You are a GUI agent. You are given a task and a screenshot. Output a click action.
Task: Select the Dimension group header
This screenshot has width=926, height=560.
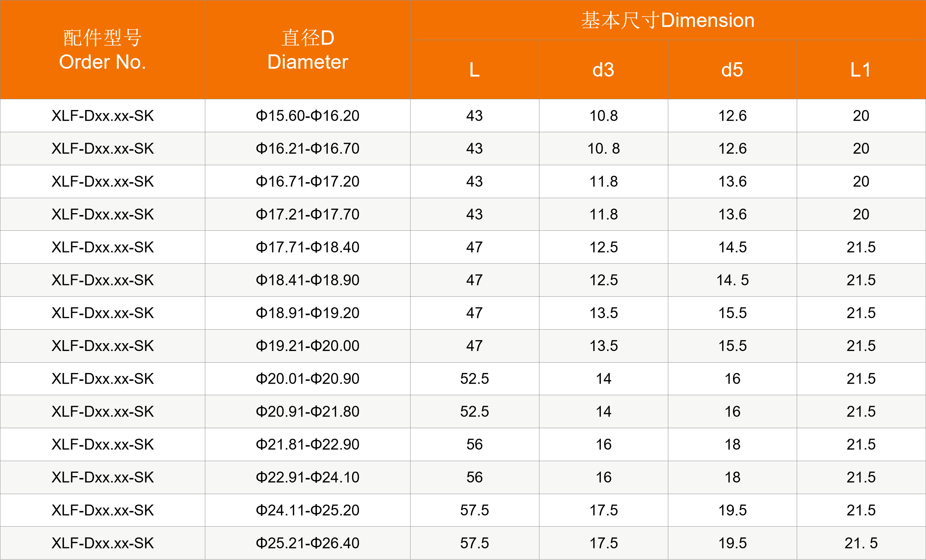tap(668, 20)
